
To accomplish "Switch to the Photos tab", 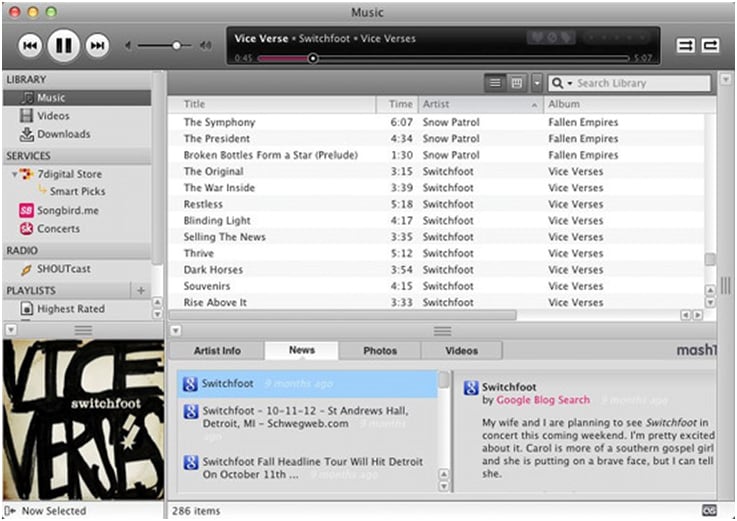I will pyautogui.click(x=380, y=351).
